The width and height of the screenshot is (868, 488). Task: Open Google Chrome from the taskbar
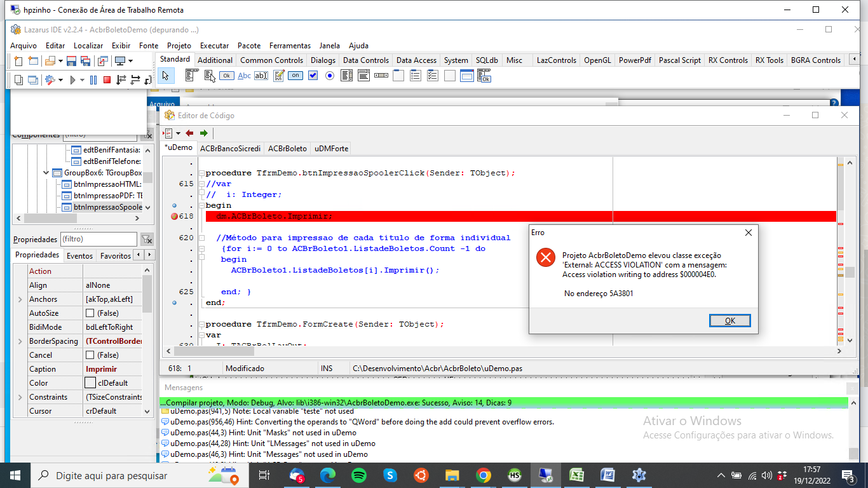click(x=484, y=475)
